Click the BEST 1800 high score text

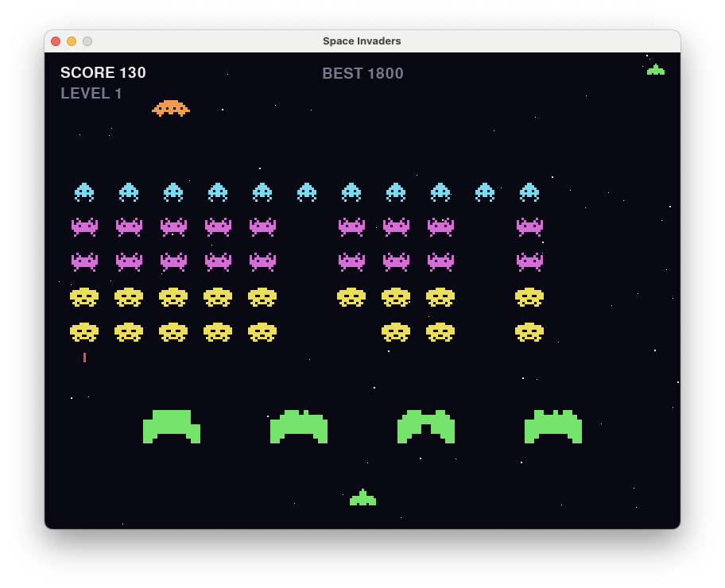click(x=363, y=73)
